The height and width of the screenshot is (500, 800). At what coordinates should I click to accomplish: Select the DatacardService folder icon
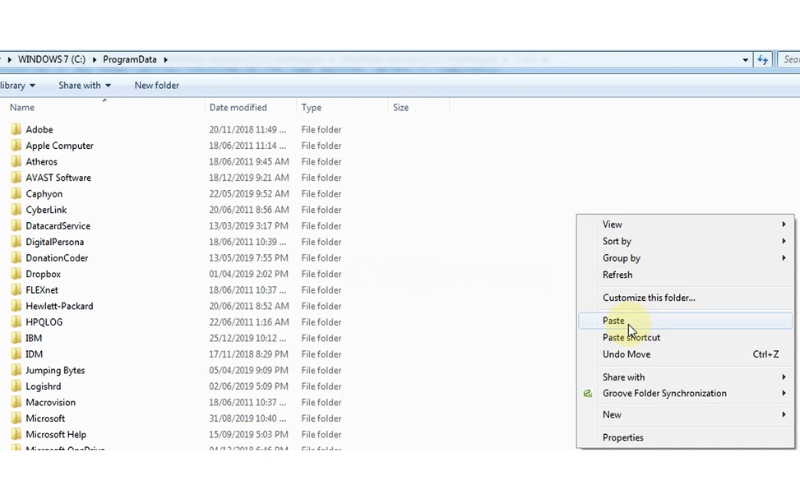16,226
